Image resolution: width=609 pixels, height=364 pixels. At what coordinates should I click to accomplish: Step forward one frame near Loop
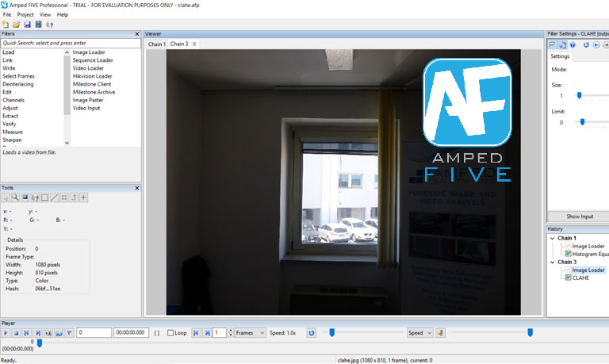point(208,333)
